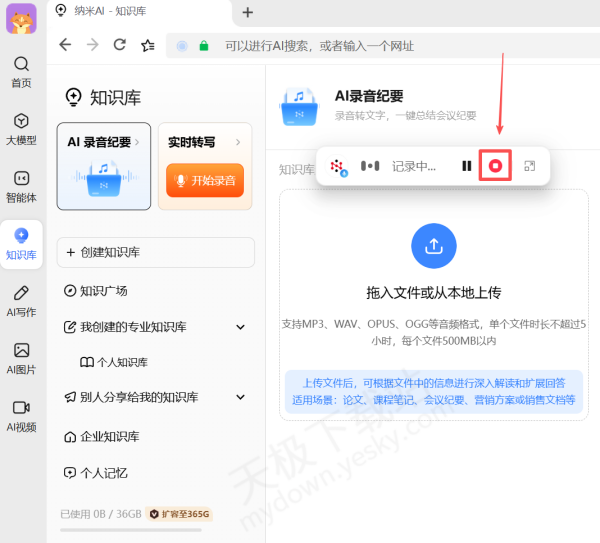Image resolution: width=600 pixels, height=543 pixels.
Task: Reload the page with refresh icon
Action: tap(120, 45)
